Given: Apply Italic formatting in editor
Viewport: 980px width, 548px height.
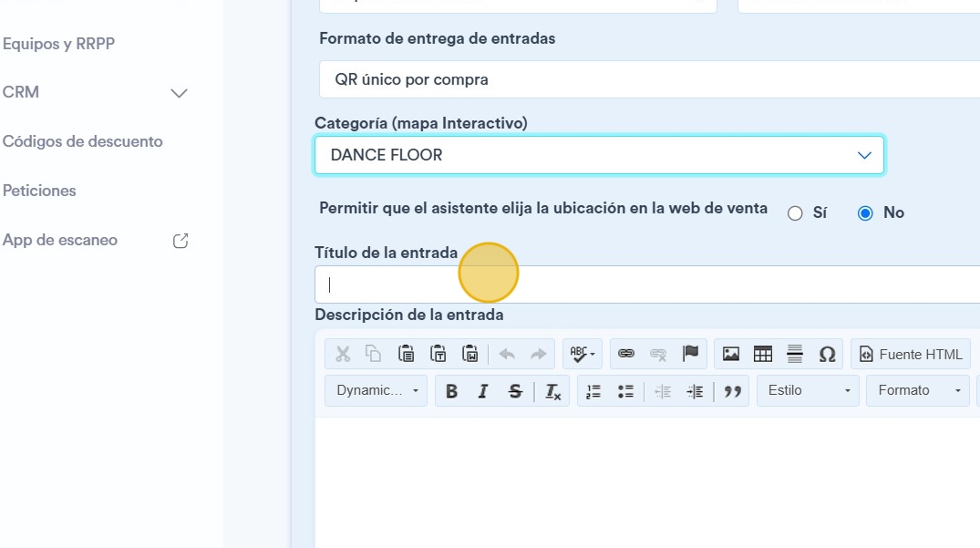Looking at the screenshot, I should point(482,391).
